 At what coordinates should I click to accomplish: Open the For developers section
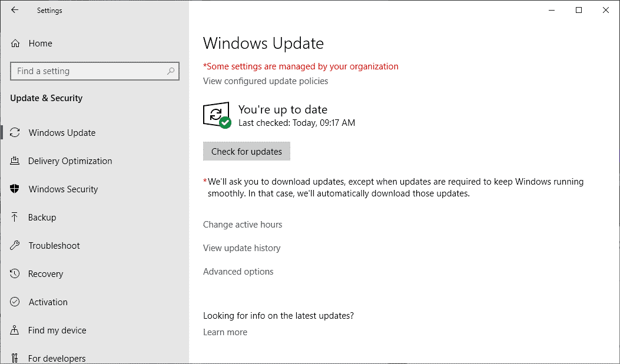click(57, 358)
